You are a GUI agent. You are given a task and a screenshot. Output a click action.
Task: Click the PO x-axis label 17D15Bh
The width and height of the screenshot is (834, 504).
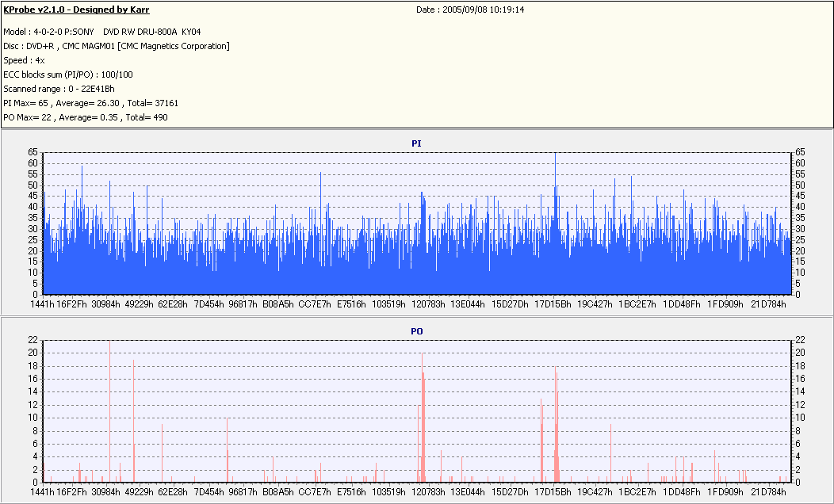pyautogui.click(x=553, y=492)
